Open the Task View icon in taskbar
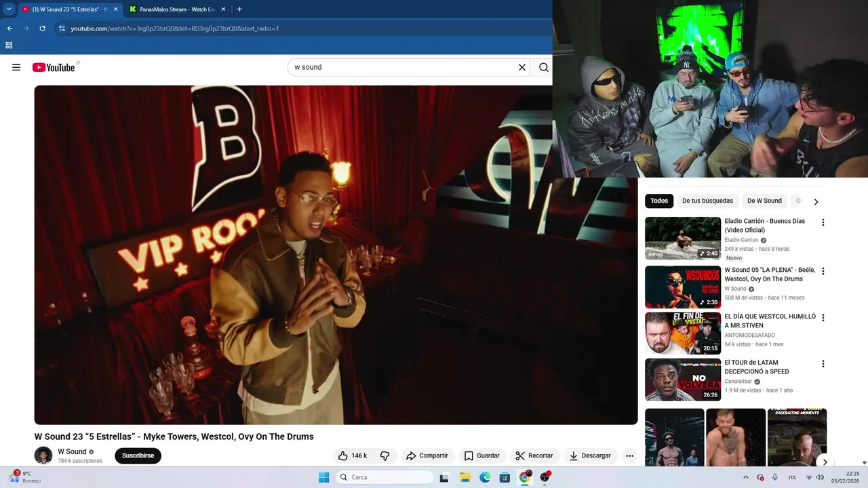Screen dimensions: 868x488 (x=444, y=477)
